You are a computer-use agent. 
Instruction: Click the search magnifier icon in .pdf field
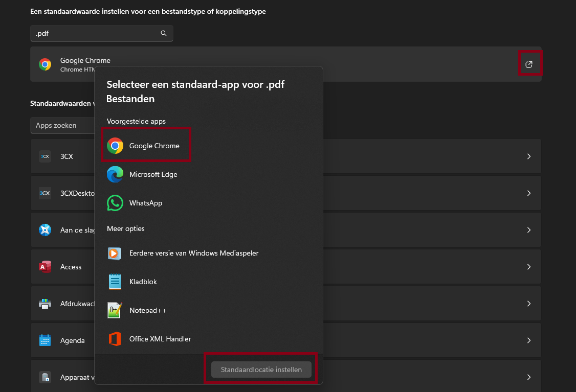point(164,33)
